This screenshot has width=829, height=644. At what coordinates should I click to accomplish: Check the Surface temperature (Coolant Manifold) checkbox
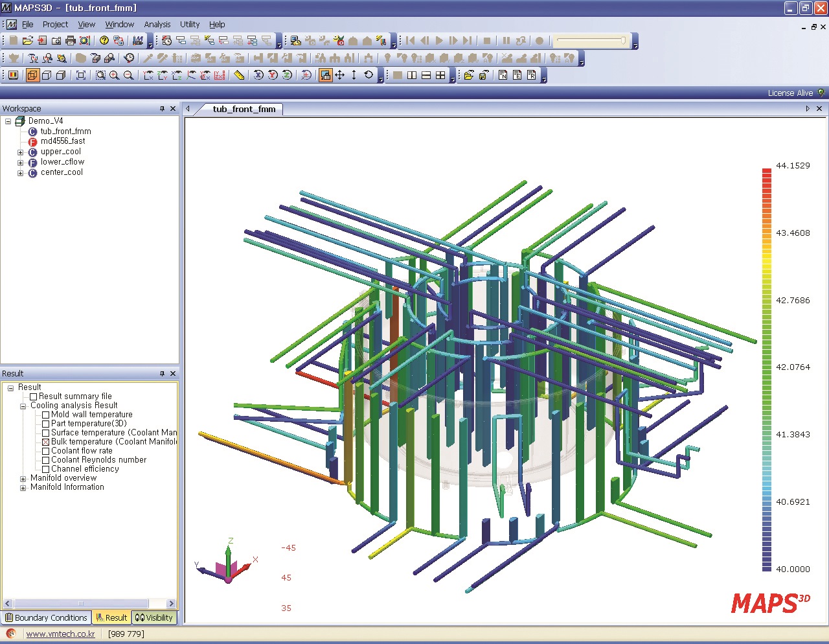click(46, 433)
